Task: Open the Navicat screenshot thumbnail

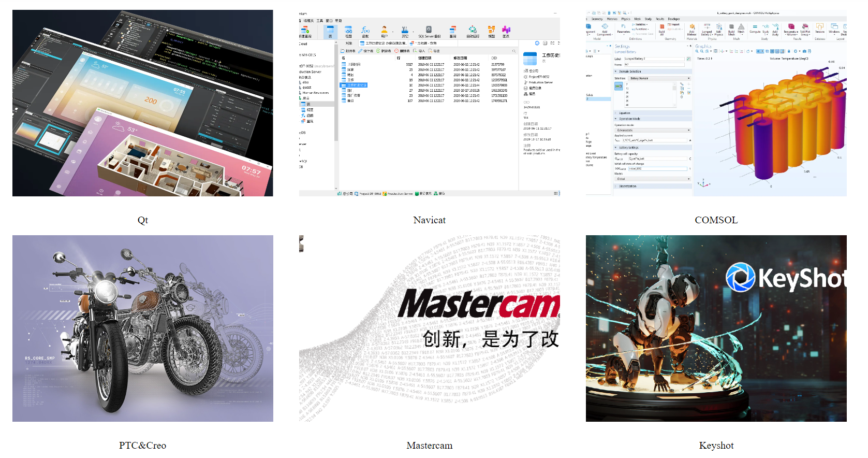Action: [x=430, y=103]
